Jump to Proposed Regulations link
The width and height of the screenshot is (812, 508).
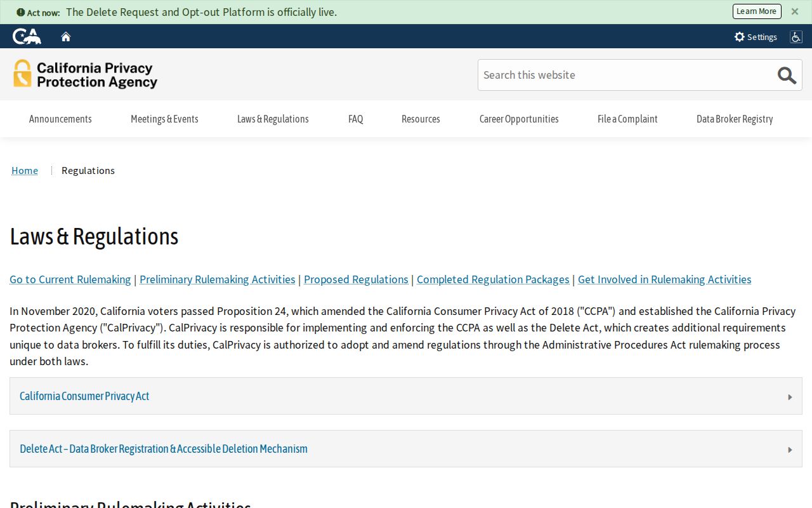point(356,279)
